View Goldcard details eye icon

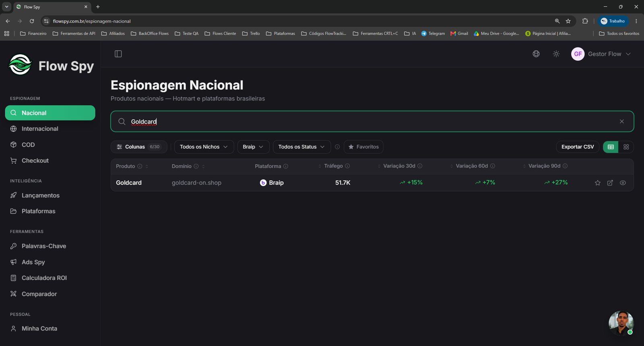pyautogui.click(x=623, y=183)
